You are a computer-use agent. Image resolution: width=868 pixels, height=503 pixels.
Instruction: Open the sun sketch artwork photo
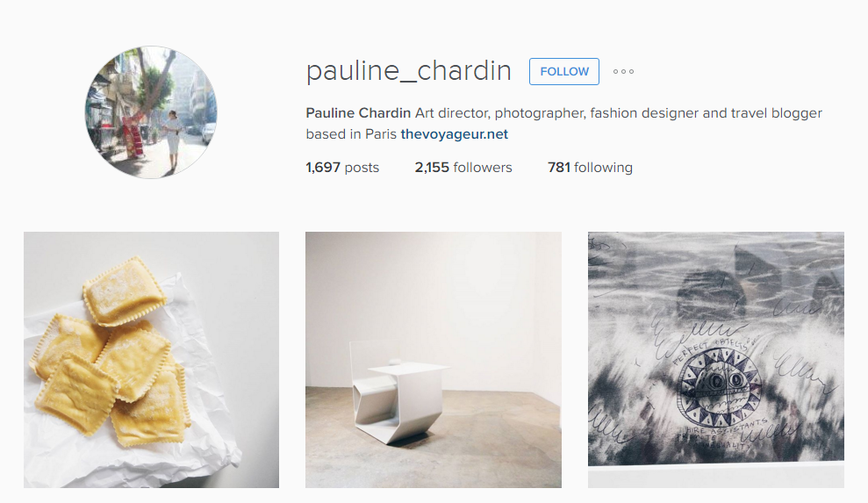716,360
